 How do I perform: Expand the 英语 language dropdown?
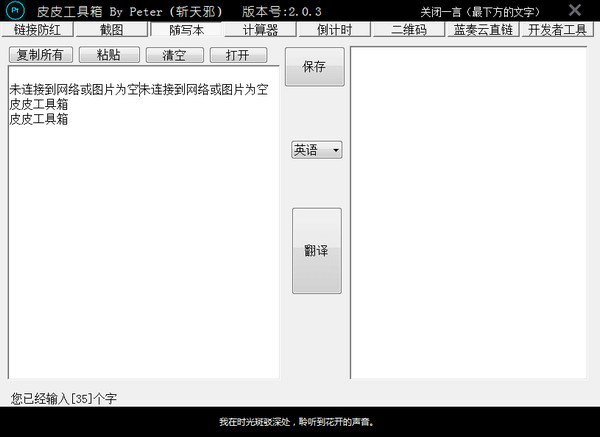316,150
